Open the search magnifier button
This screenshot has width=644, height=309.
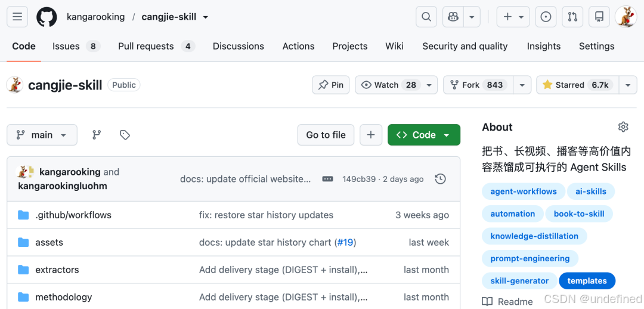click(x=426, y=17)
